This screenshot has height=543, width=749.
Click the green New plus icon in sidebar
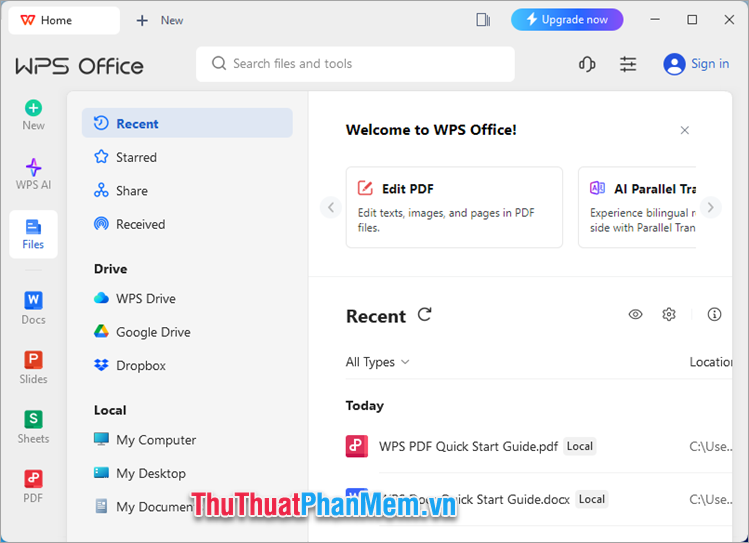[33, 108]
